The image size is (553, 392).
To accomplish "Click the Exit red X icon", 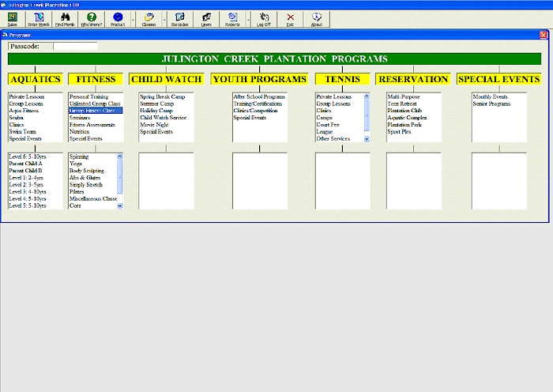I will (290, 19).
